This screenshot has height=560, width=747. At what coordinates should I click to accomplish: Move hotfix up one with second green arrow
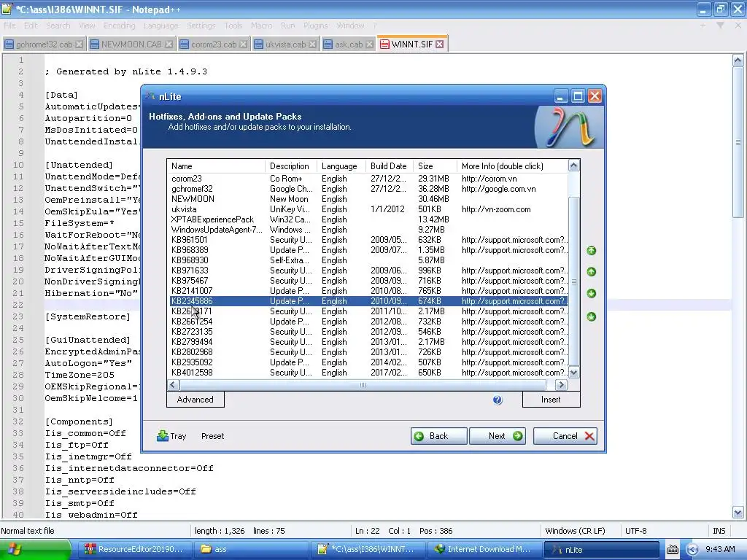(591, 272)
